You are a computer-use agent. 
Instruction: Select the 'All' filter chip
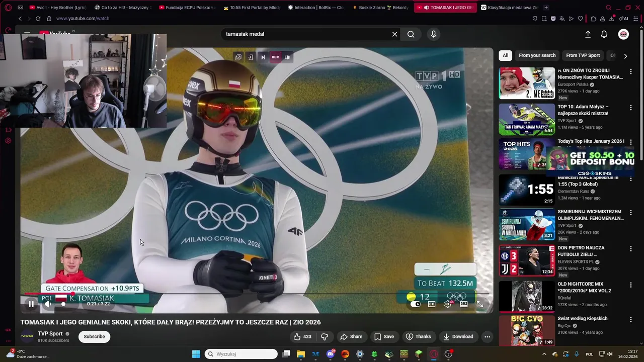pyautogui.click(x=505, y=55)
